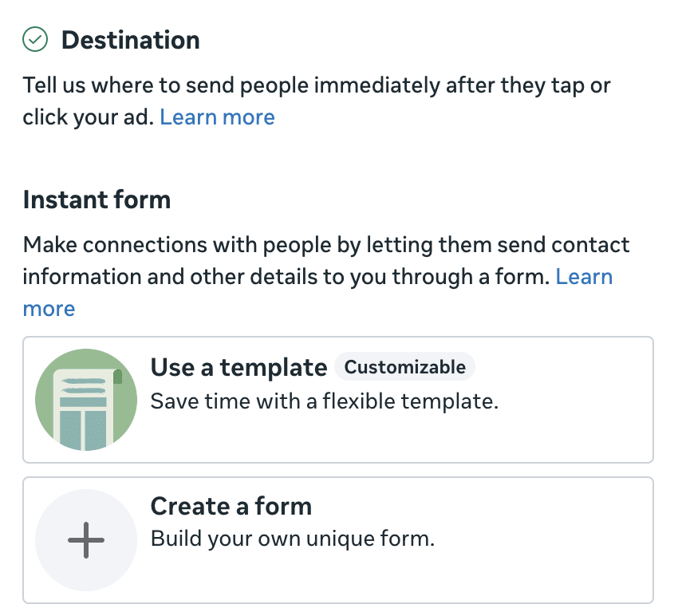The height and width of the screenshot is (616, 678).
Task: Click the Instant form heading
Action: coord(97,199)
